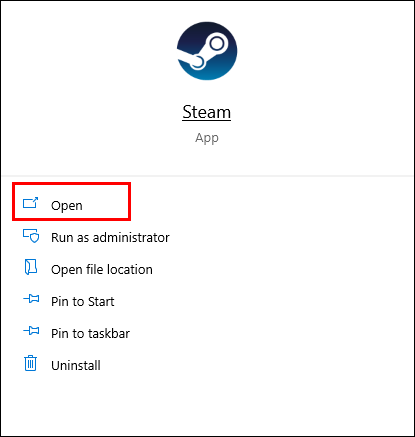Image resolution: width=415 pixels, height=437 pixels.
Task: Select the underlined Steam app title
Action: click(206, 112)
